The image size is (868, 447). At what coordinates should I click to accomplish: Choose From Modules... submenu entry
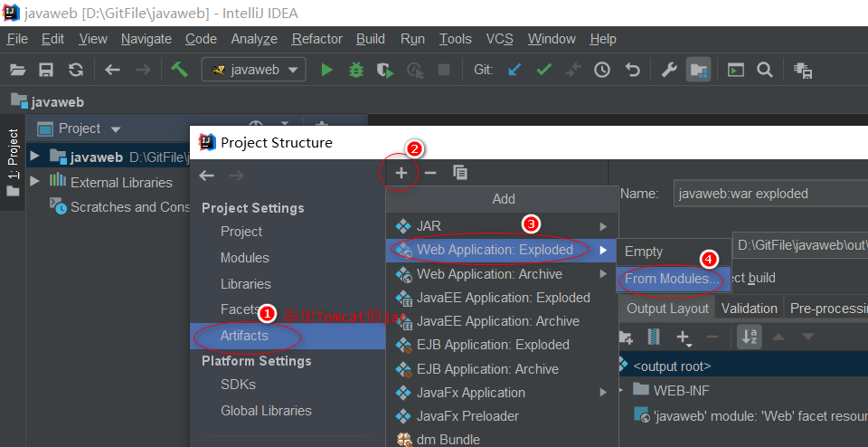pyautogui.click(x=673, y=279)
